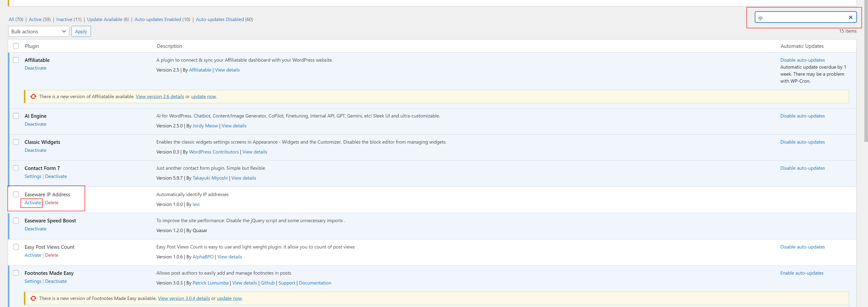Screen dimensions: 868x307
Task: Open View version 3.0.4 details link
Action: click(x=184, y=298)
